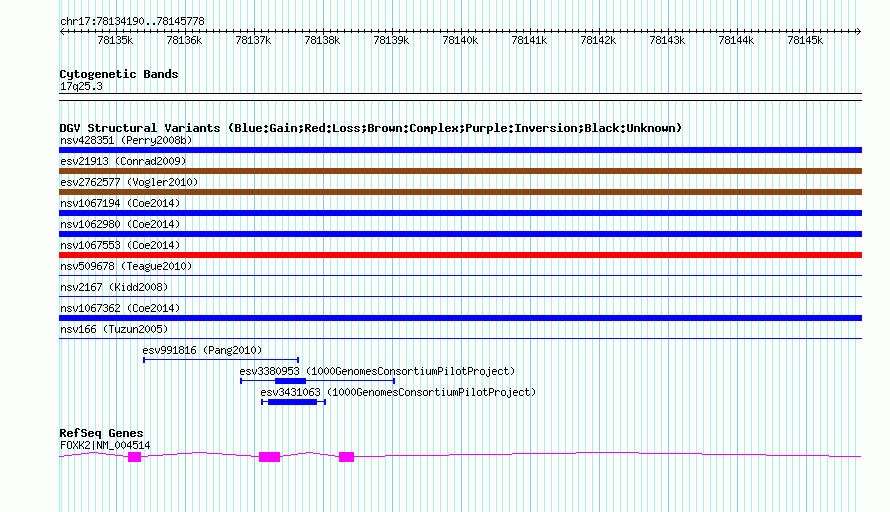The height and width of the screenshot is (512, 890).
Task: Click the 78138k ruler tick label
Action: click(322, 40)
